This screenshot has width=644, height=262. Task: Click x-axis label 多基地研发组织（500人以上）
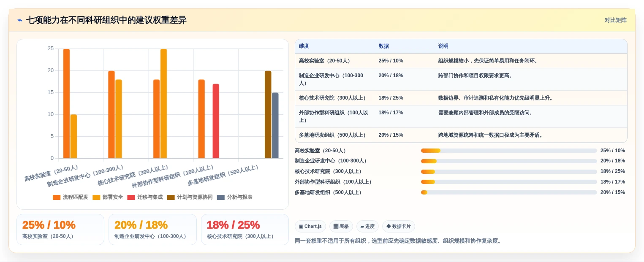[x=223, y=176]
